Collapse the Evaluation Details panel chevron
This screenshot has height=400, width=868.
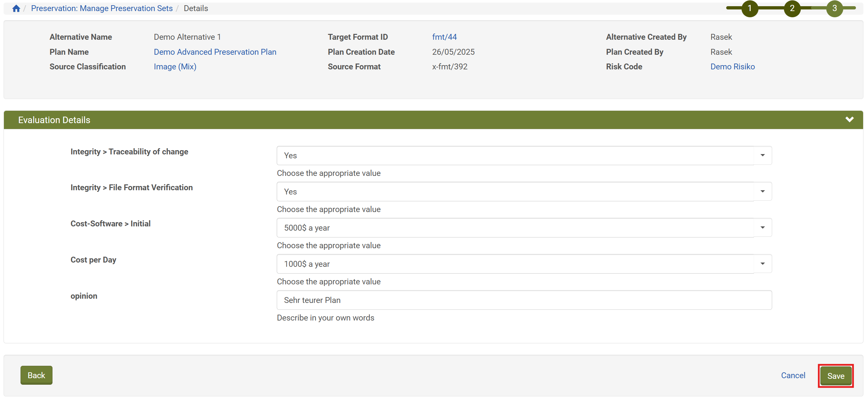(x=849, y=120)
